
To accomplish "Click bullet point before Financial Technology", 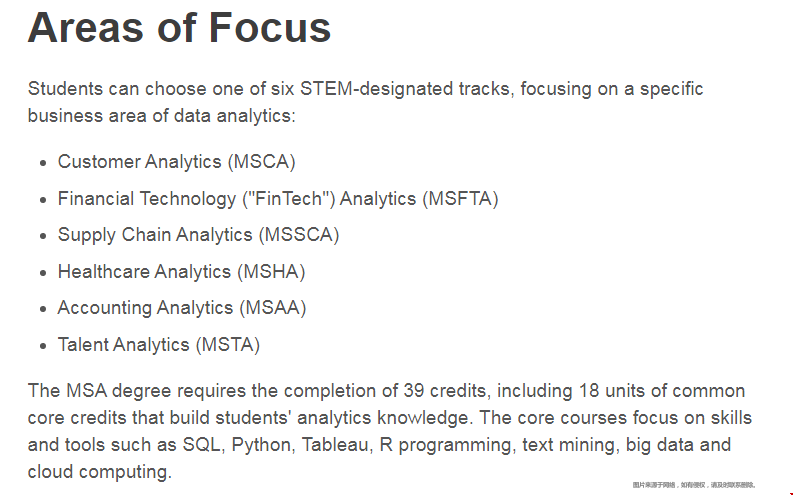I will click(43, 200).
